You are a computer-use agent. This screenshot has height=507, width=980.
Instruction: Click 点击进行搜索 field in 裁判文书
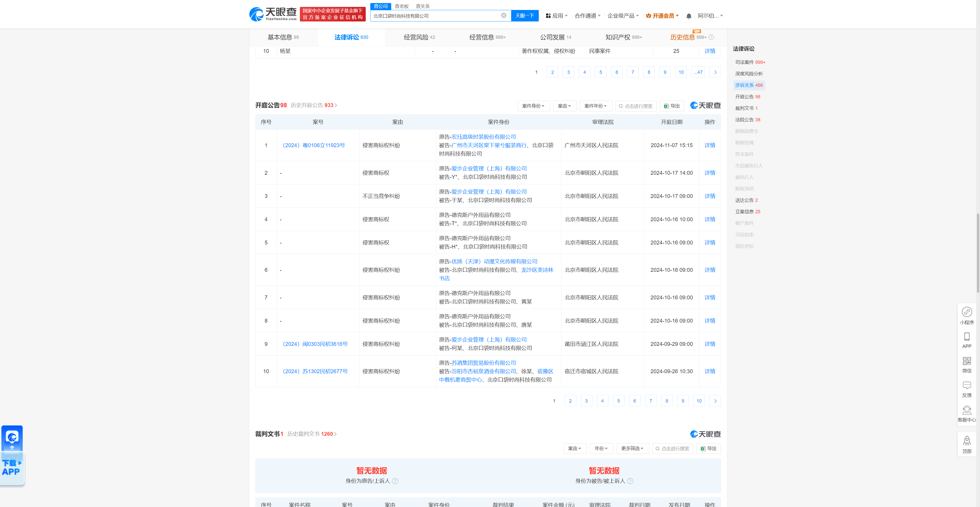point(673,449)
